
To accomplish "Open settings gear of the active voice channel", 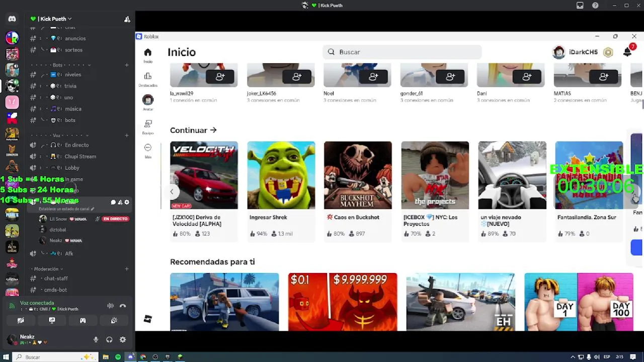I will pos(127,202).
